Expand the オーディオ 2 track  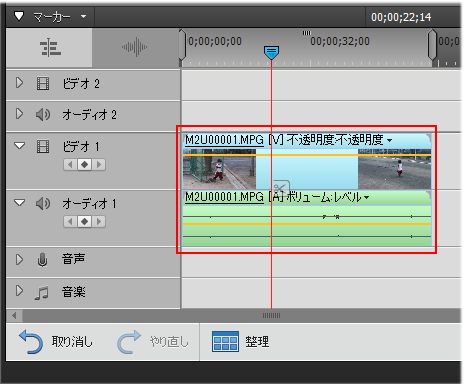[19, 114]
